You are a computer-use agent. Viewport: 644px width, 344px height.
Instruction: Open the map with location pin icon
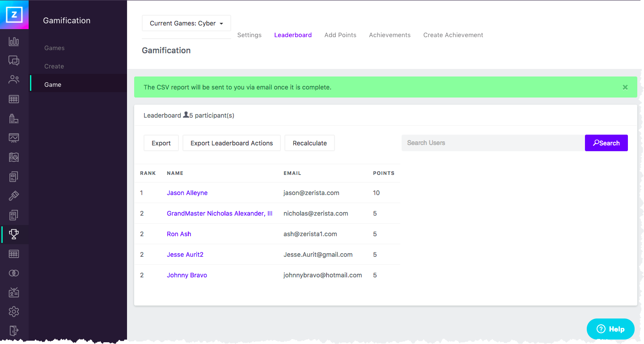pyautogui.click(x=14, y=157)
